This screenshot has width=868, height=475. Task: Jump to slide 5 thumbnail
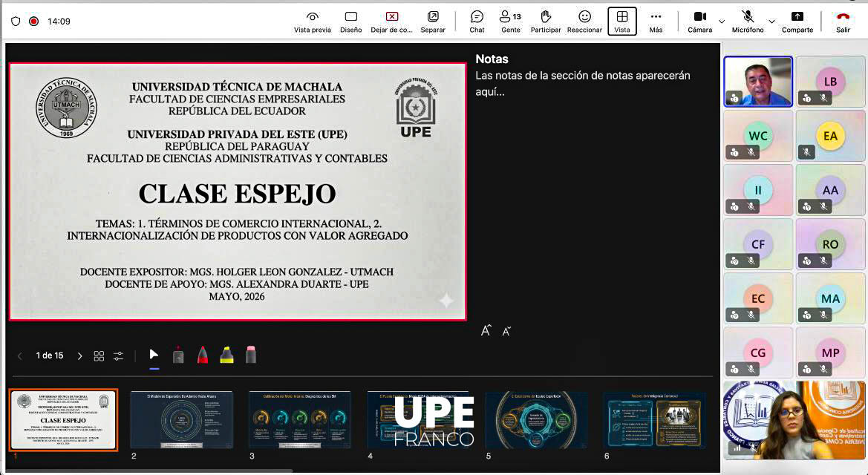point(536,420)
